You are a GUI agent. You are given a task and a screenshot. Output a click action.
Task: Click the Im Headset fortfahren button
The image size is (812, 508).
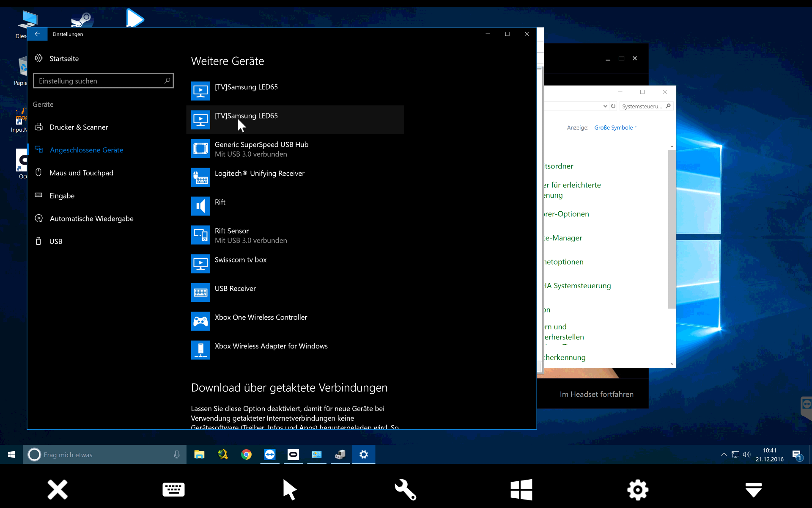click(x=596, y=394)
